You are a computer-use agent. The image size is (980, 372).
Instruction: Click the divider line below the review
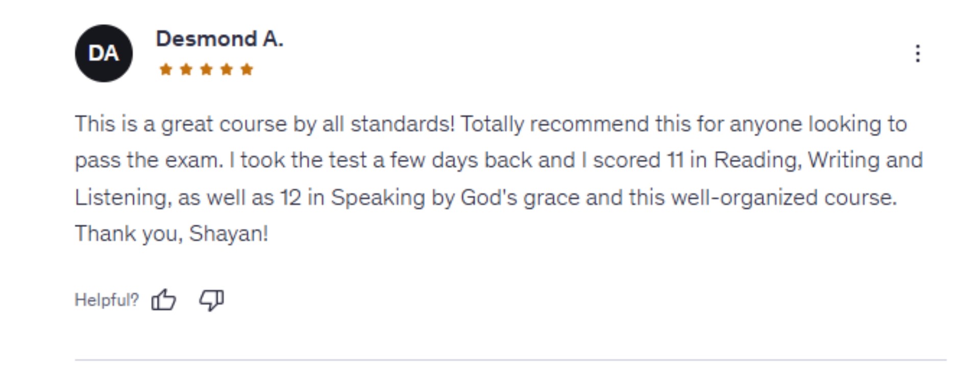pyautogui.click(x=510, y=360)
